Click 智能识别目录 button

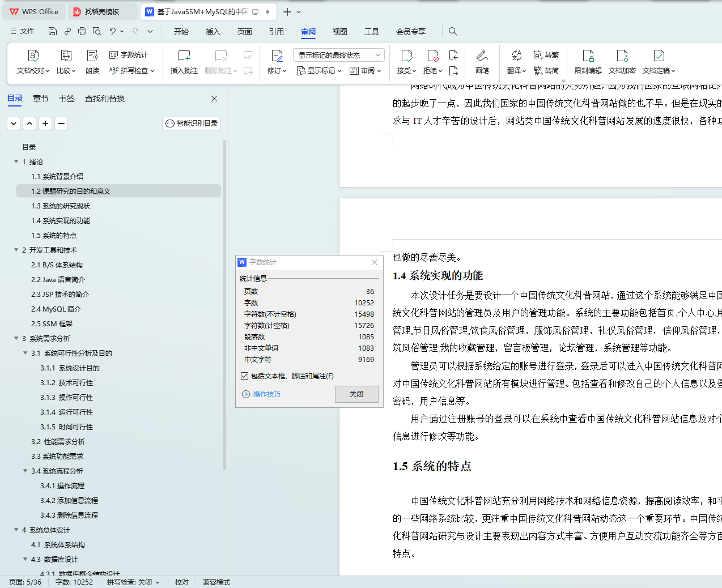click(192, 123)
